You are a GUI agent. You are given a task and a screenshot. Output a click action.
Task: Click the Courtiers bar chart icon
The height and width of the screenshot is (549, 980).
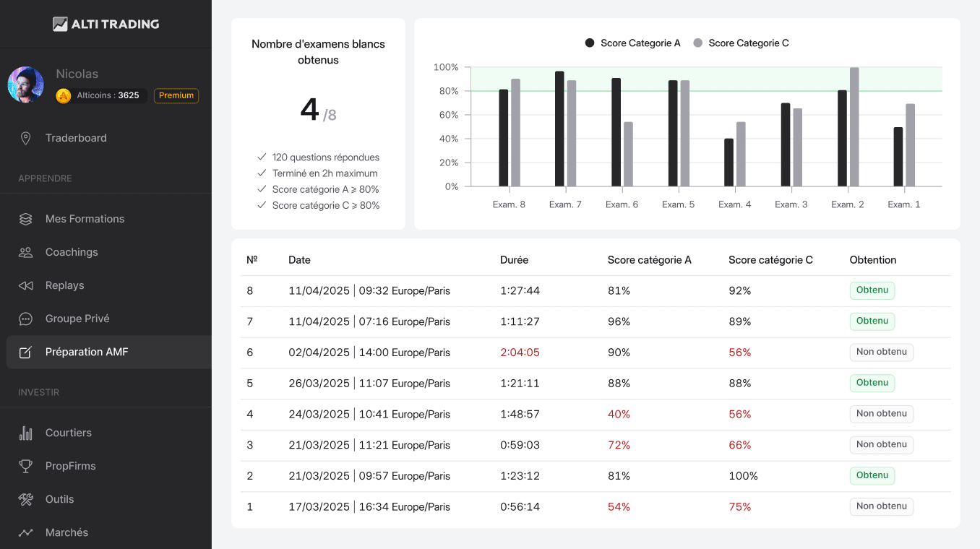[26, 433]
